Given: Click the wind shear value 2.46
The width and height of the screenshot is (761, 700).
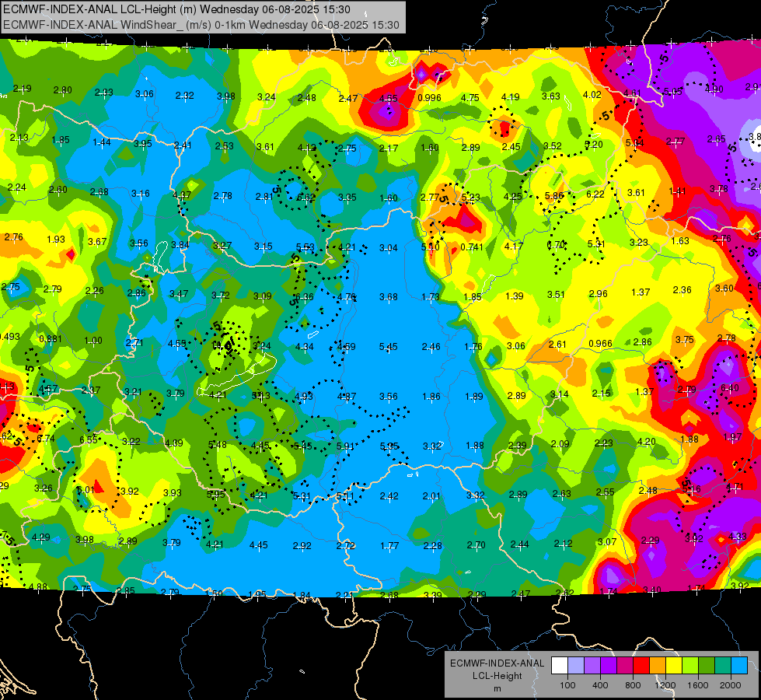Looking at the screenshot, I should coord(431,346).
